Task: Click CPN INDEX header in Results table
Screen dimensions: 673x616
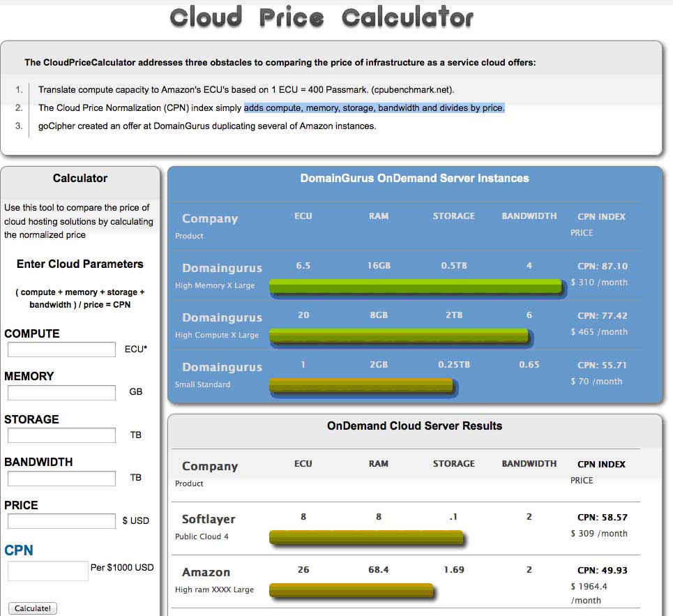Action: click(601, 464)
